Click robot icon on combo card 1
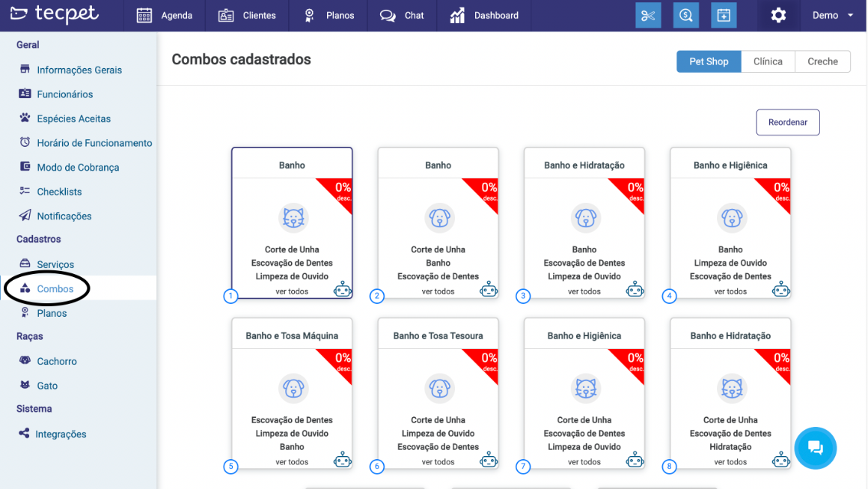 [342, 289]
